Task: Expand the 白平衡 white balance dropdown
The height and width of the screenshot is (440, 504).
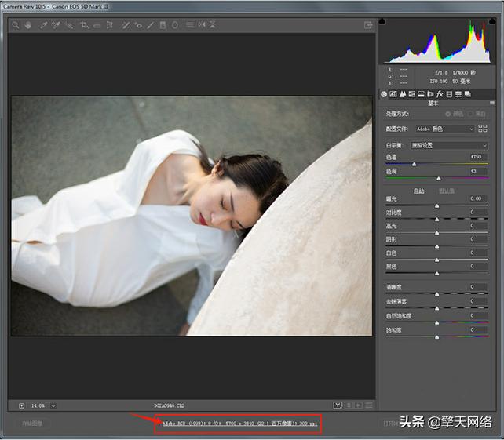Action: [448, 145]
